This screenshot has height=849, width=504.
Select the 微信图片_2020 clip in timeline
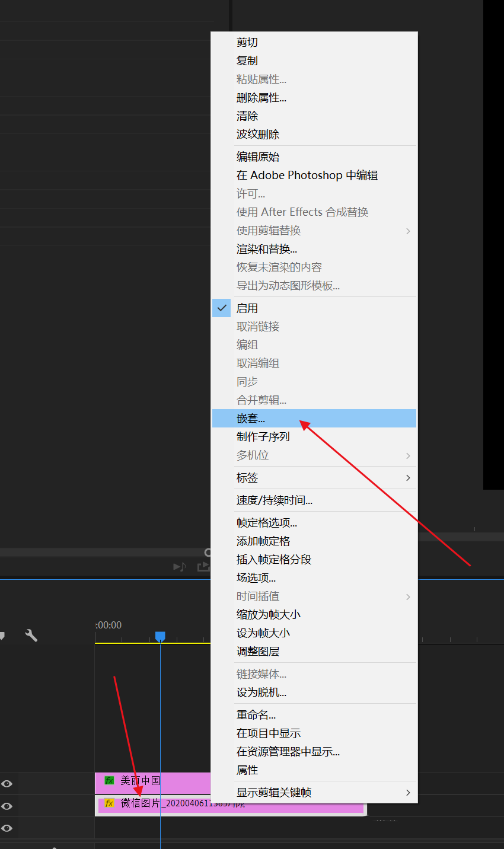click(x=231, y=806)
